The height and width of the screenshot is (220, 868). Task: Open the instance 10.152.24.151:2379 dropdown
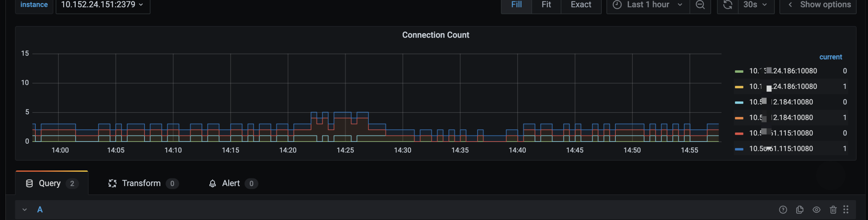coord(103,5)
